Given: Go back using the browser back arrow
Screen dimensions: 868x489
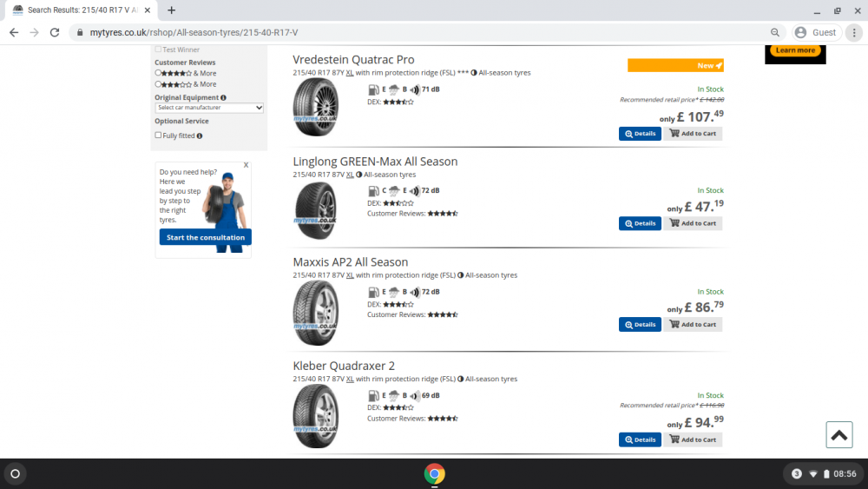Looking at the screenshot, I should click(x=14, y=33).
